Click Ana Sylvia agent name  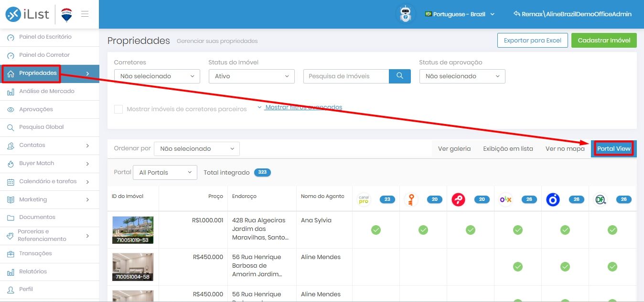[316, 220]
